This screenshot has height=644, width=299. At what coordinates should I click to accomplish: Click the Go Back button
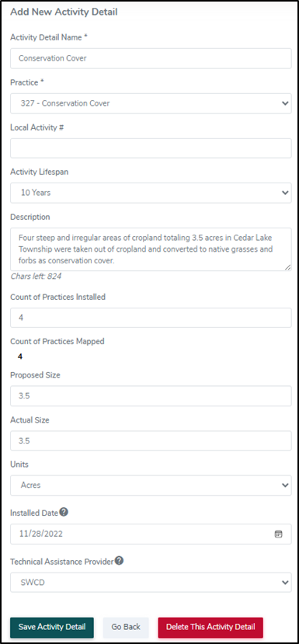pyautogui.click(x=126, y=627)
